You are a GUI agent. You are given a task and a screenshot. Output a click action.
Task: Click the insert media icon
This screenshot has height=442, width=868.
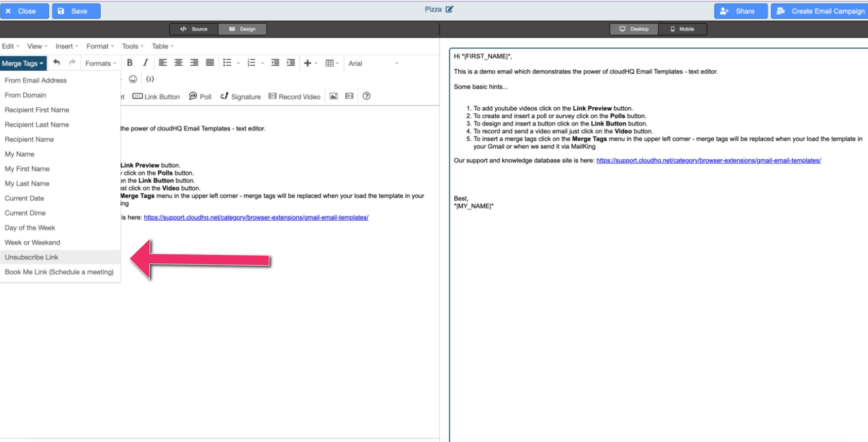click(349, 96)
